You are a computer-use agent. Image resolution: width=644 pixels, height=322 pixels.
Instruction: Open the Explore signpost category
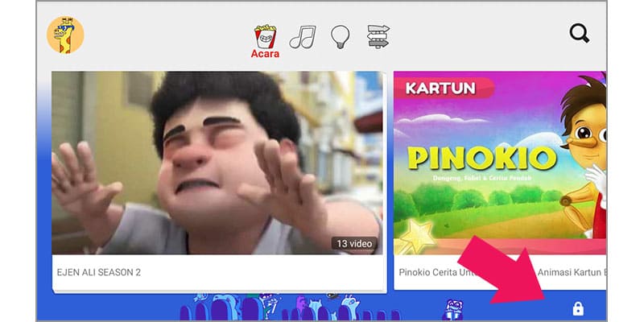point(378,36)
